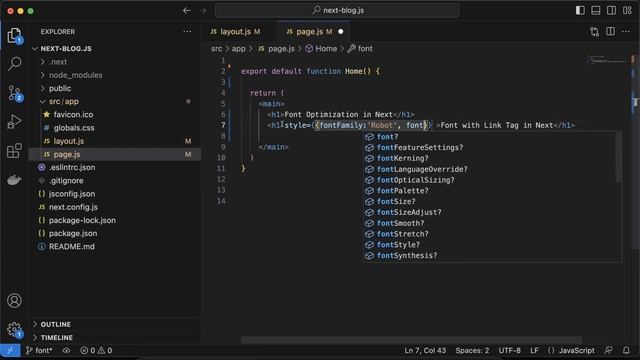Click the src breadcrumb segment
The width and height of the screenshot is (640, 360).
(216, 49)
